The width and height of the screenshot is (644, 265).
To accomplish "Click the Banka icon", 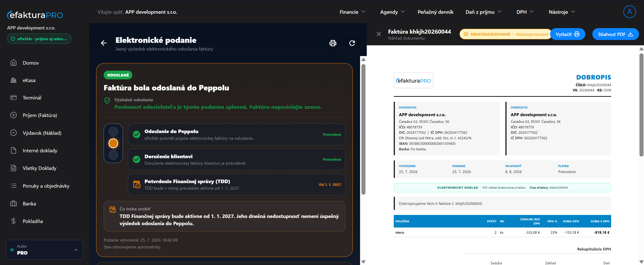I will (x=13, y=203).
